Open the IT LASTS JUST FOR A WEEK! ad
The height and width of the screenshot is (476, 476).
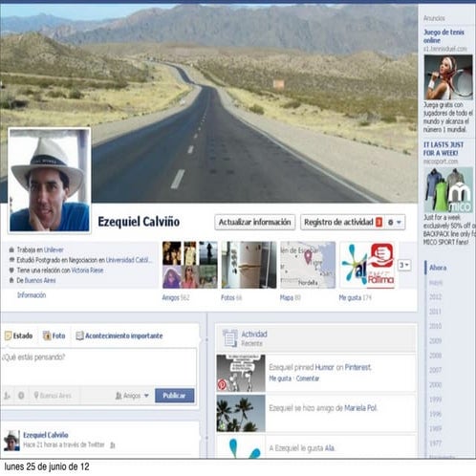444,149
